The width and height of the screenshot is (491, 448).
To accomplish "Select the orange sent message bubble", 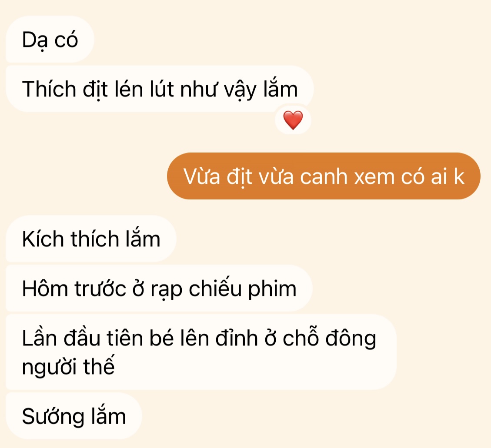I will tap(324, 176).
